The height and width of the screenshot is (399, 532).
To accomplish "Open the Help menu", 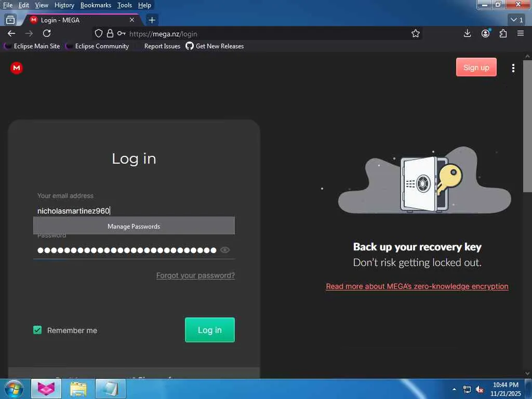I will 144,5.
